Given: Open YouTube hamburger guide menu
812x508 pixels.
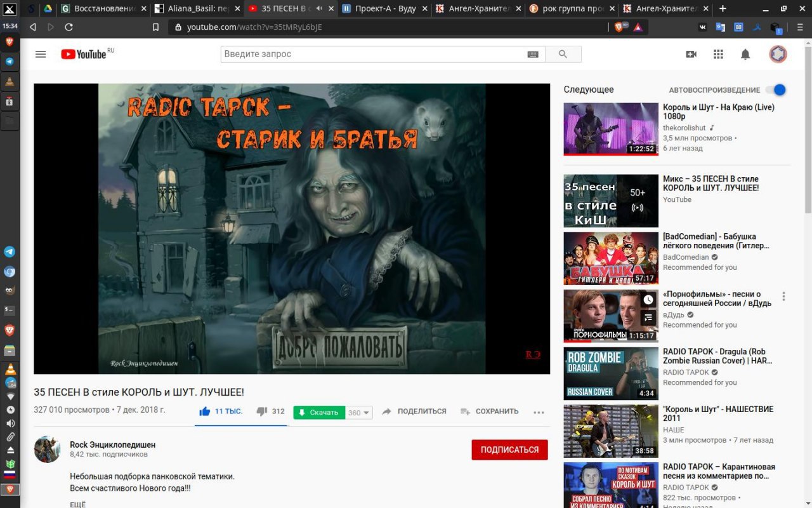Looking at the screenshot, I should 41,54.
